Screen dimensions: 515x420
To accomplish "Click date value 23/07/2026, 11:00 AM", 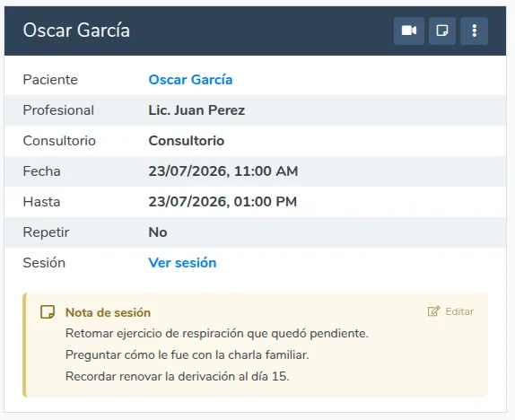I will pos(223,171).
